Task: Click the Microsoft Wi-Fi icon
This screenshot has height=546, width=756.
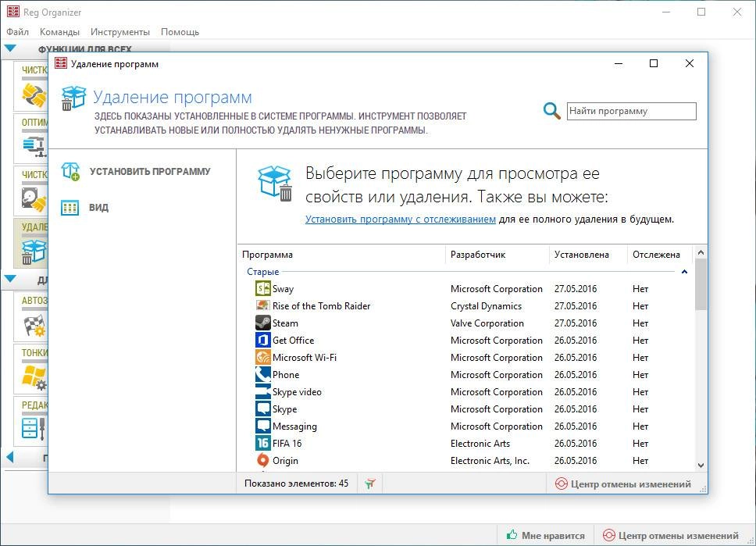Action: pos(262,358)
